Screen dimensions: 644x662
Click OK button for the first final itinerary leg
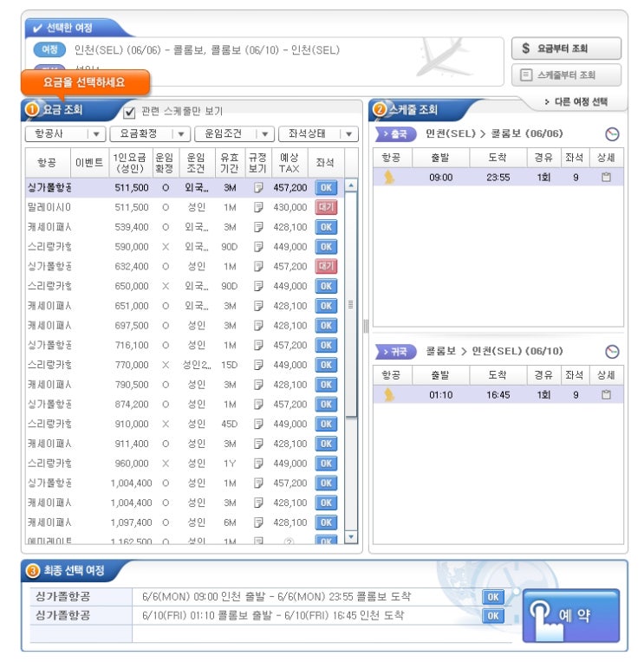pos(492,597)
